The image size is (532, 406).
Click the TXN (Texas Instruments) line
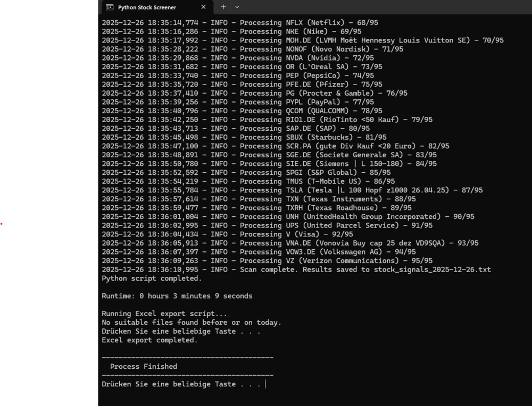(259, 199)
